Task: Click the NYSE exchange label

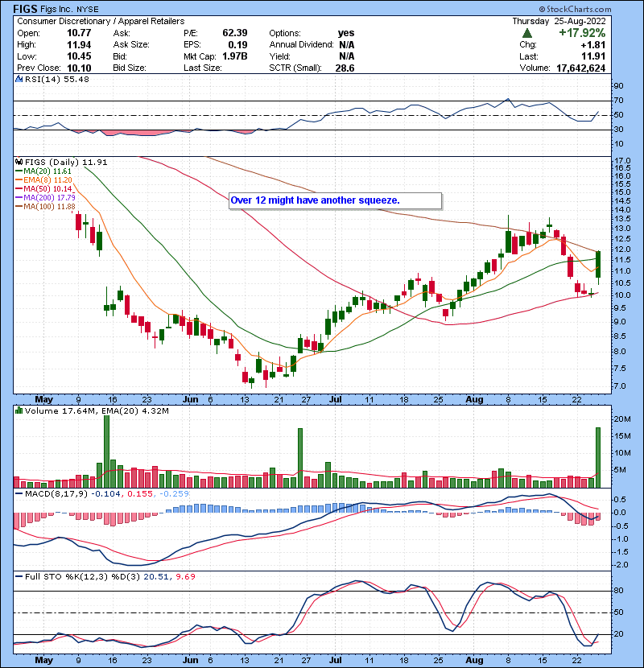Action: coord(88,10)
